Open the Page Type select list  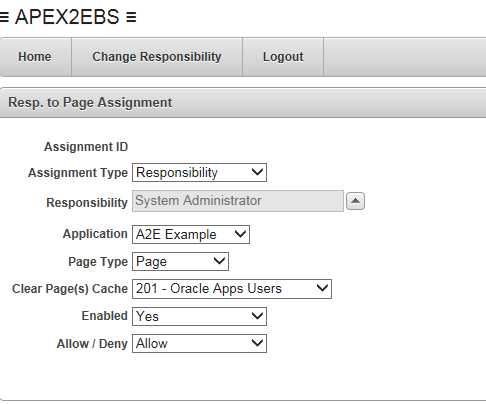[x=180, y=262]
